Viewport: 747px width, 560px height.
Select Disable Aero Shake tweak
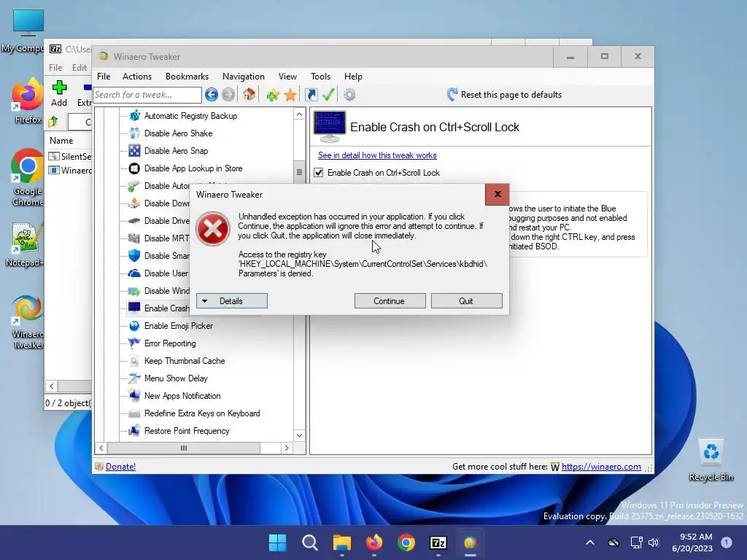click(x=178, y=133)
